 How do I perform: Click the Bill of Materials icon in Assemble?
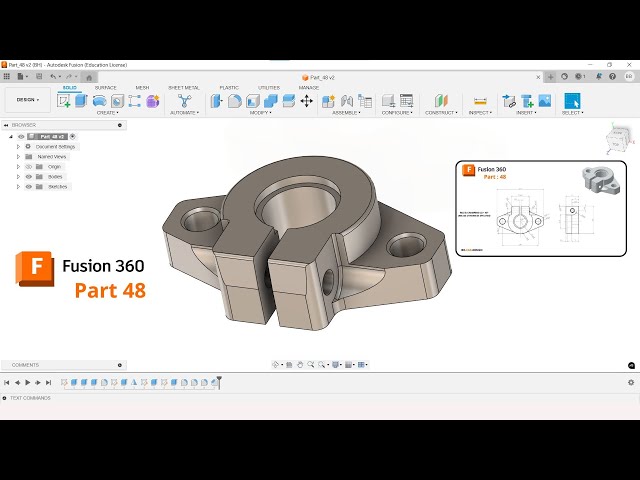pos(365,101)
